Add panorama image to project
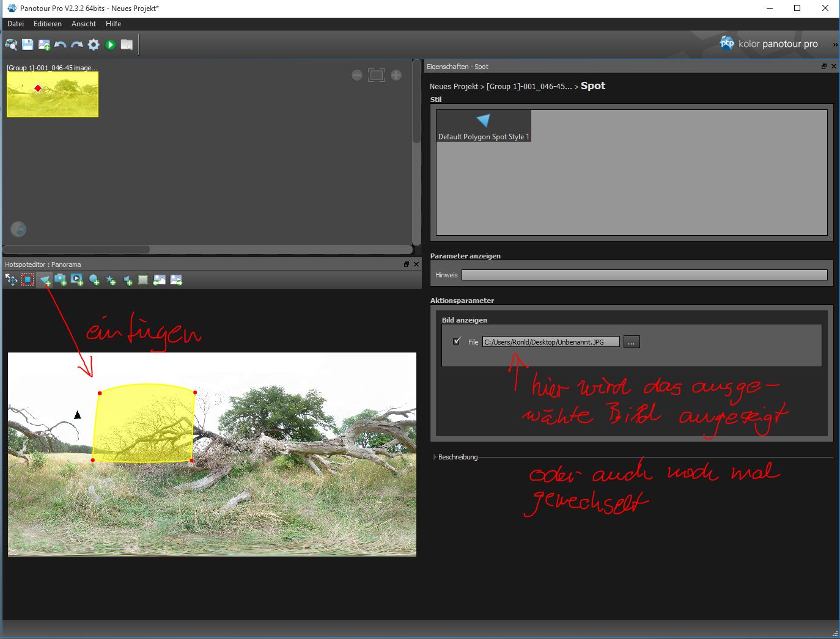Screen dimensions: 840x639 (44, 45)
